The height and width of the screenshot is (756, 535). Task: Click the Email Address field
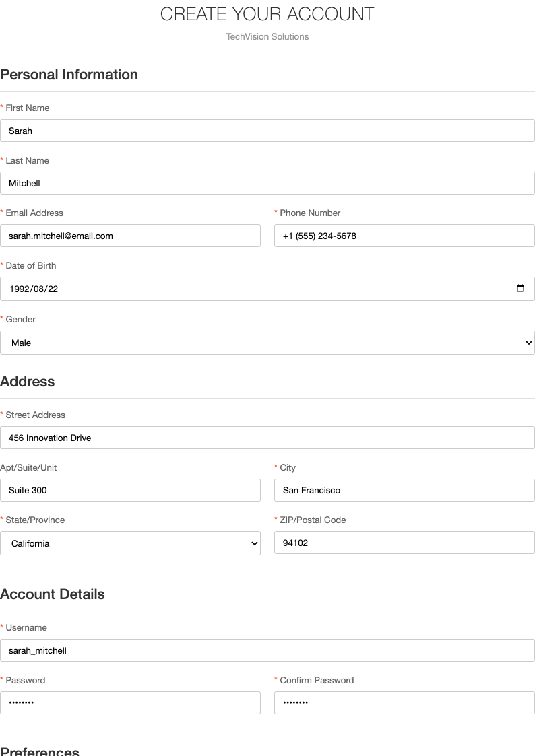(131, 235)
